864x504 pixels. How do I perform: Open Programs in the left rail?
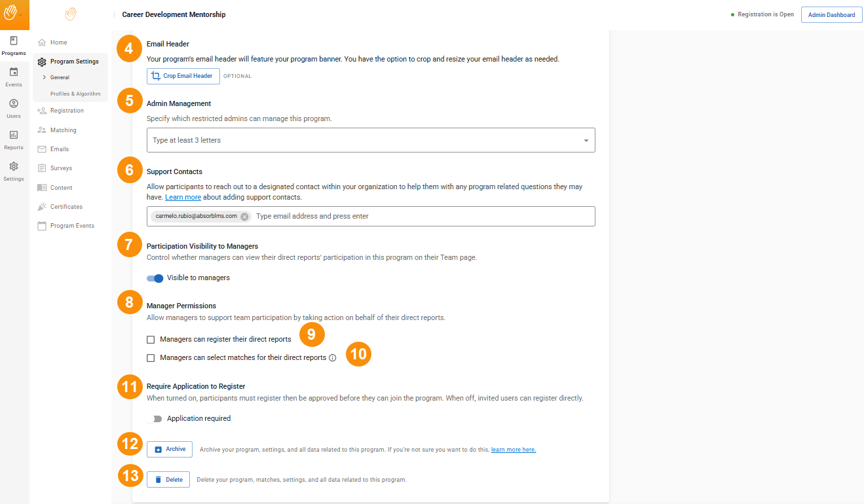coord(14,45)
